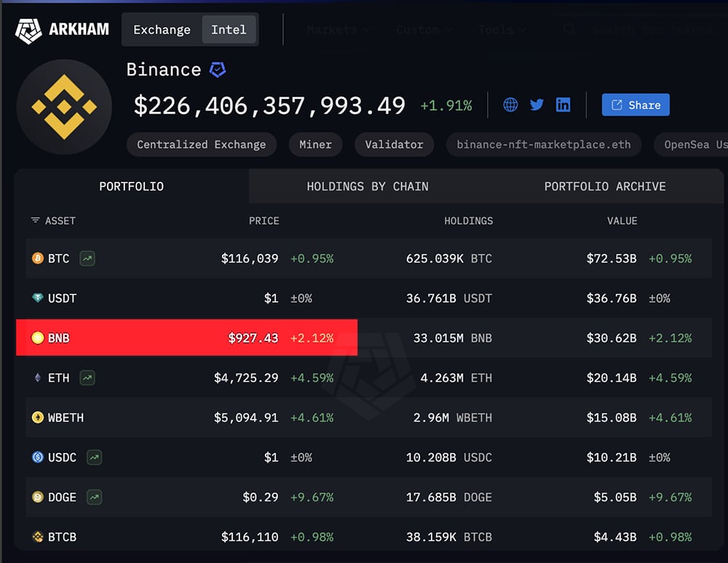Open the Binance LinkedIn icon

(x=563, y=105)
